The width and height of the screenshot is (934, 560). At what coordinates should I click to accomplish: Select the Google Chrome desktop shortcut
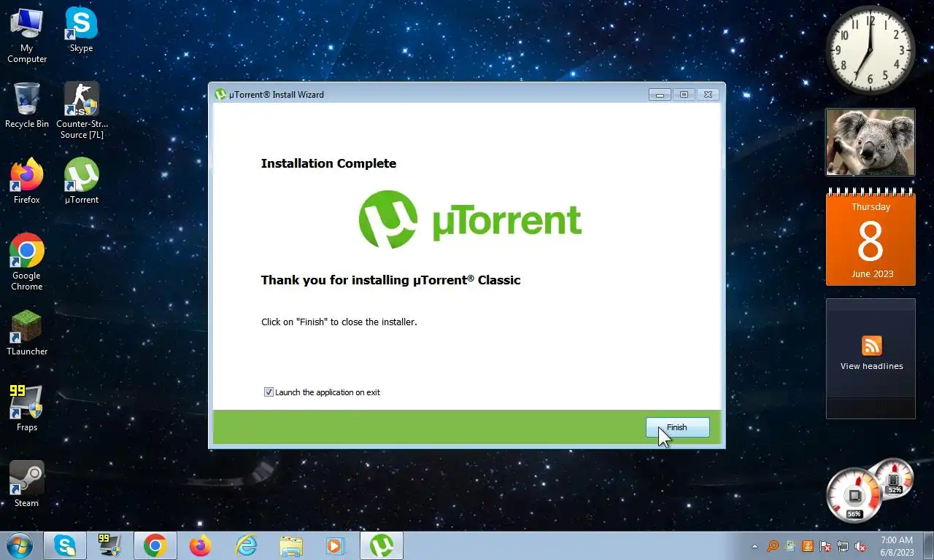click(x=27, y=262)
